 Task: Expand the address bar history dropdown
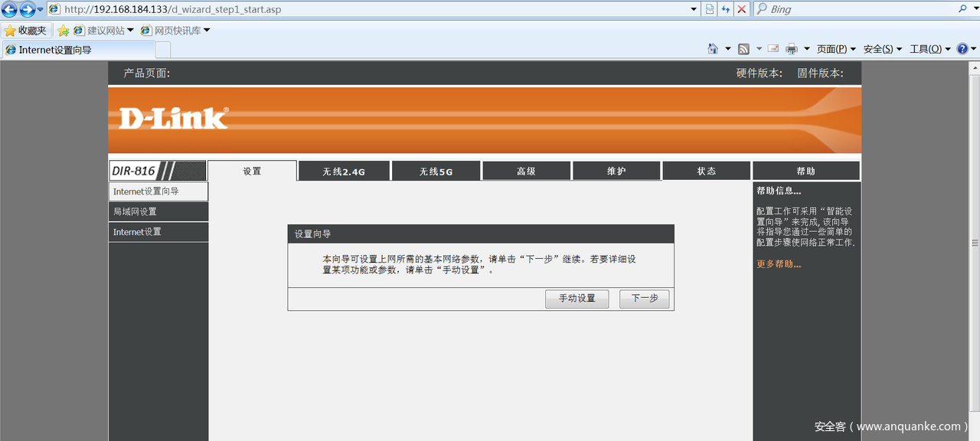[694, 9]
